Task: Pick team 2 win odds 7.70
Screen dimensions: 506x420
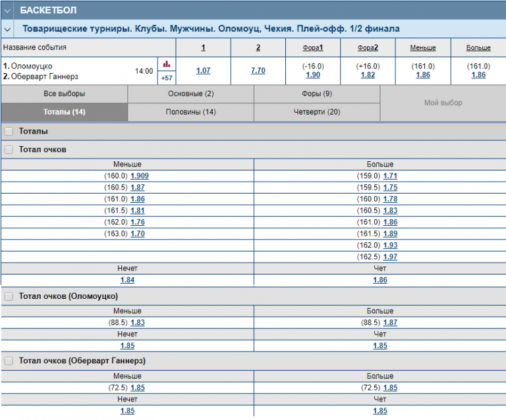Action: (258, 70)
